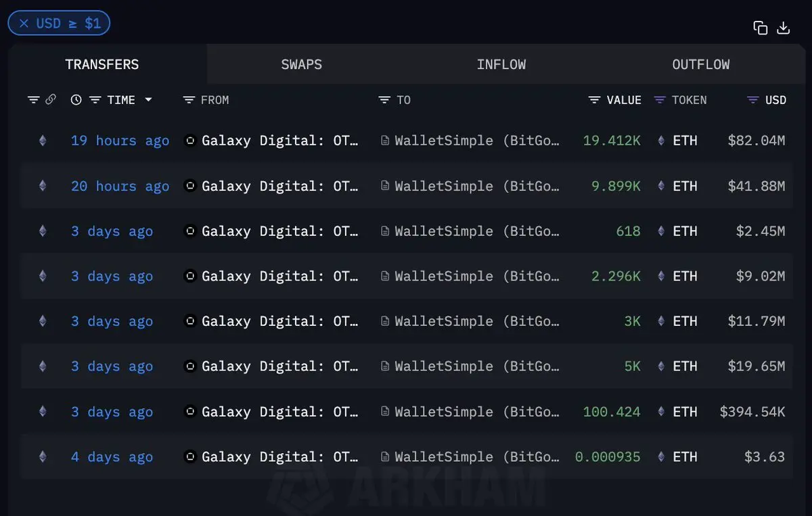The height and width of the screenshot is (516, 812).
Task: Open 3 days ago link for 2.296K ETH
Action: pyautogui.click(x=112, y=276)
